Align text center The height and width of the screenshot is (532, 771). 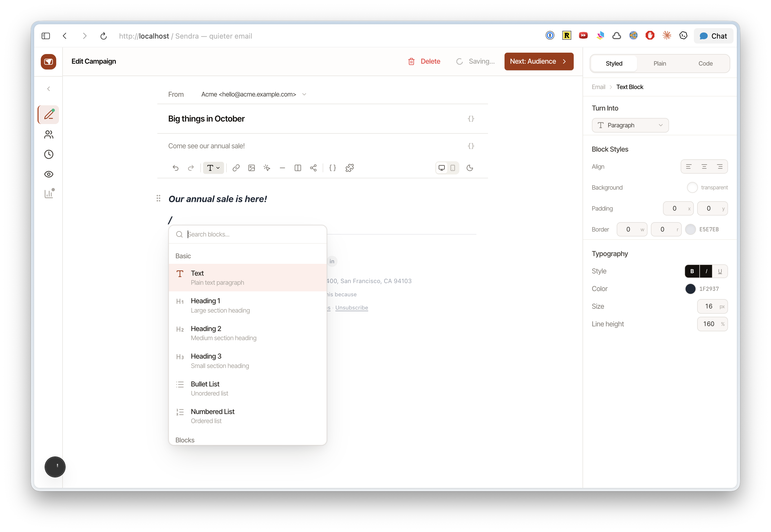click(x=704, y=167)
